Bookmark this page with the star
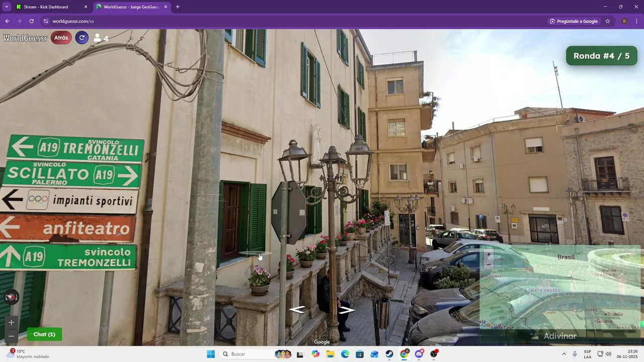The width and height of the screenshot is (644, 362). click(608, 21)
